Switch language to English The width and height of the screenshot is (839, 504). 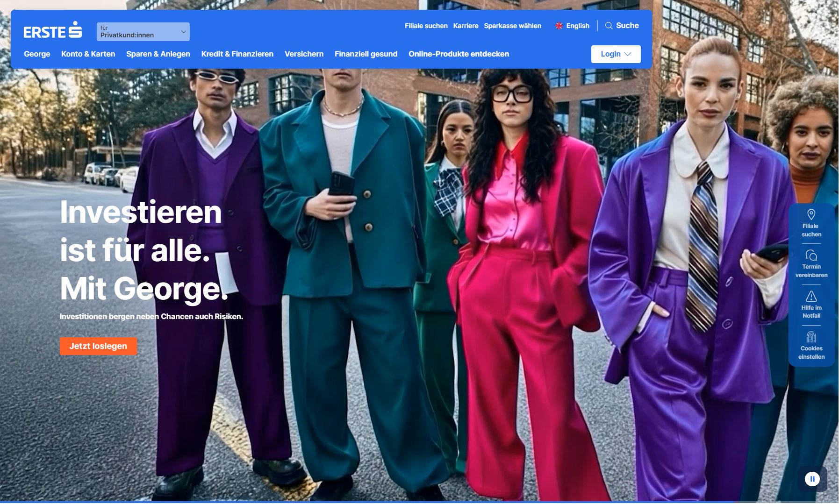click(577, 26)
